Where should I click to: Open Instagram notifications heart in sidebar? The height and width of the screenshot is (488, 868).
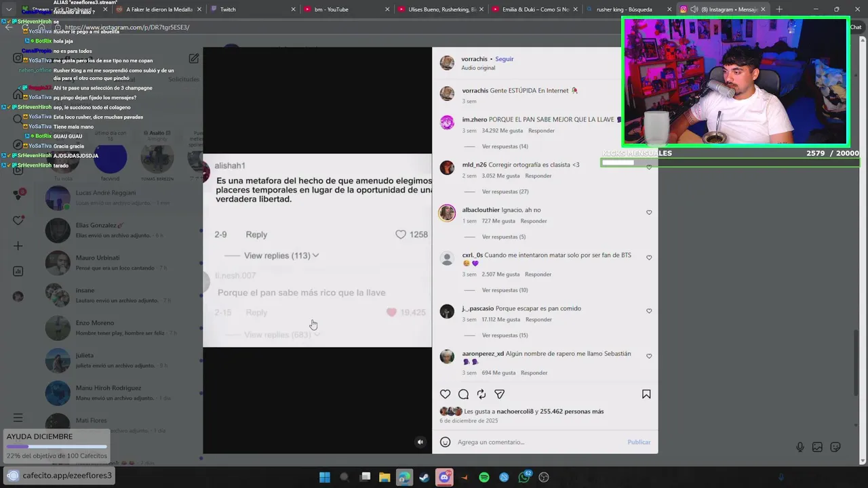tap(18, 220)
